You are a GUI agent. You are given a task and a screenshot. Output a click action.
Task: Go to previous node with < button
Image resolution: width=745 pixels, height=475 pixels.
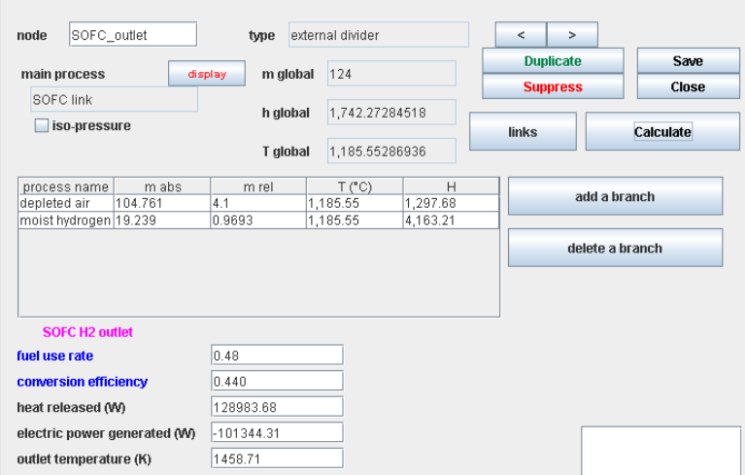(520, 35)
